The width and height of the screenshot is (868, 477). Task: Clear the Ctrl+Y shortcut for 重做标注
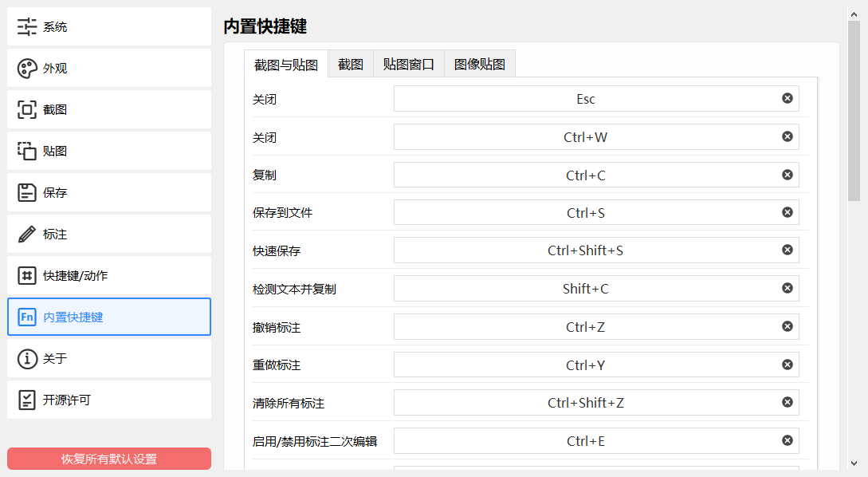coord(787,365)
